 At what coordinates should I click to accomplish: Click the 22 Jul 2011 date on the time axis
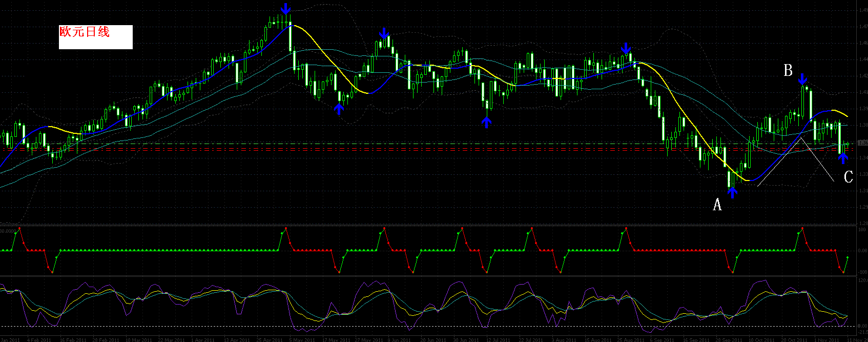(531, 339)
